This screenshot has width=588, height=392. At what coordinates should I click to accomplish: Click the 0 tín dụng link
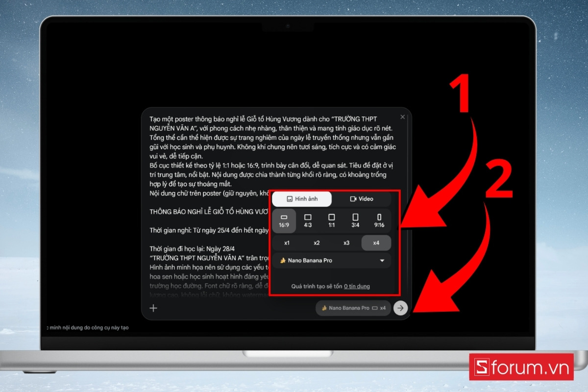[357, 286]
